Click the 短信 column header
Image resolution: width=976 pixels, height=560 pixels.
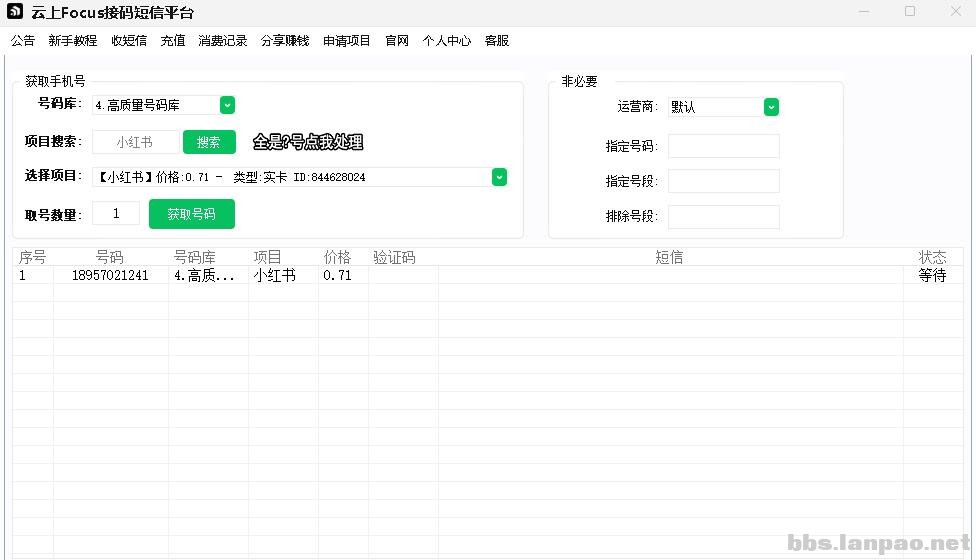[670, 257]
